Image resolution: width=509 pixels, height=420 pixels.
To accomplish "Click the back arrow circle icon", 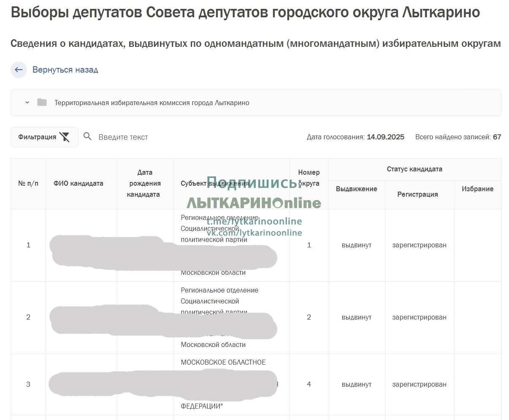I will (19, 70).
